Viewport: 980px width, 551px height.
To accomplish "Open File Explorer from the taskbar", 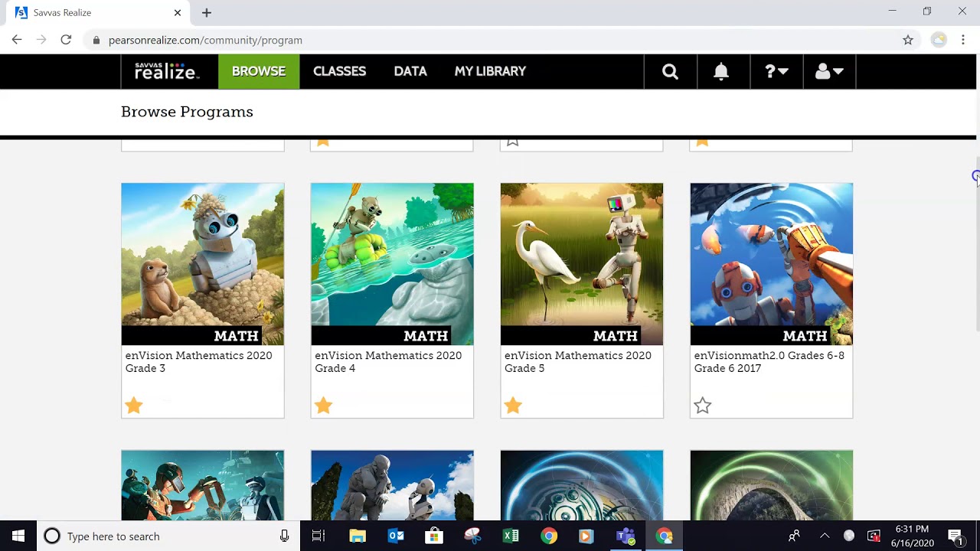I will click(358, 536).
